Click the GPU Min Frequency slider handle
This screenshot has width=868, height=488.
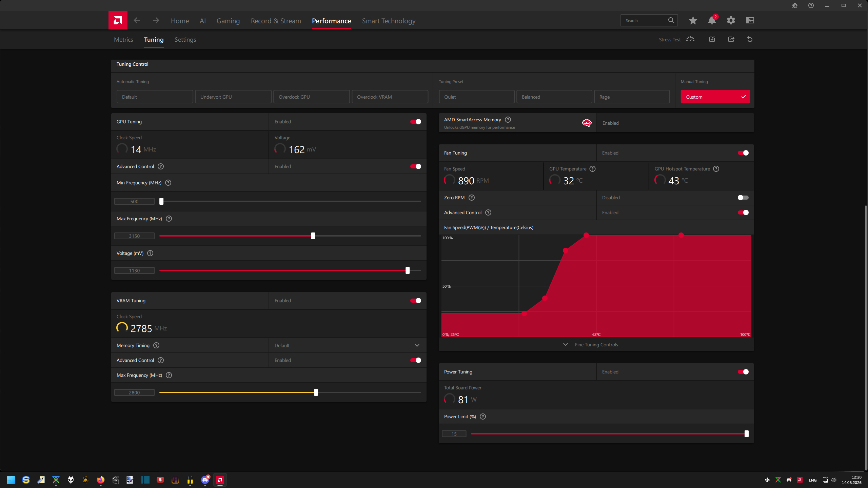click(161, 201)
